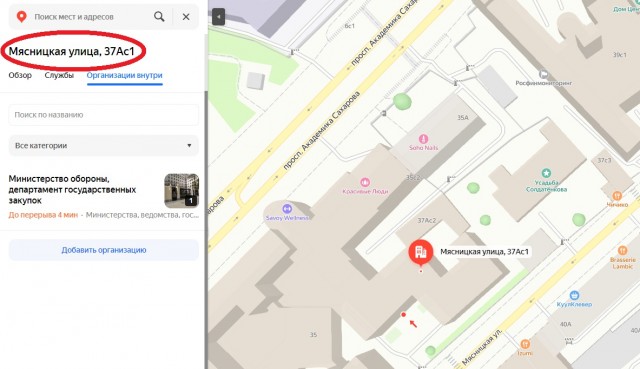The image size is (640, 369).
Task: Click the 35А building number label
Action: (x=462, y=118)
